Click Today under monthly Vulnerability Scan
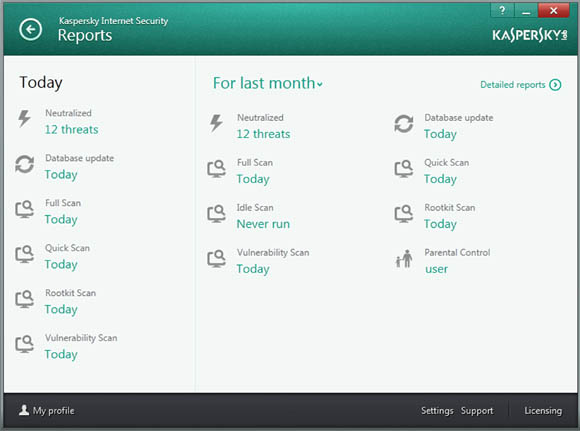This screenshot has height=431, width=580. pos(253,269)
